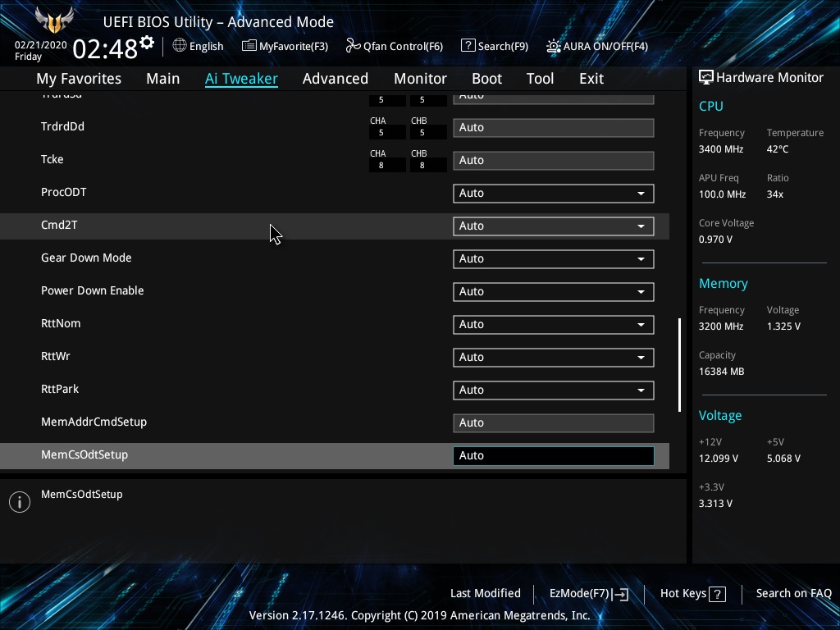Click +12V reading 12.099 V
Image resolution: width=840 pixels, height=630 pixels.
click(x=719, y=458)
